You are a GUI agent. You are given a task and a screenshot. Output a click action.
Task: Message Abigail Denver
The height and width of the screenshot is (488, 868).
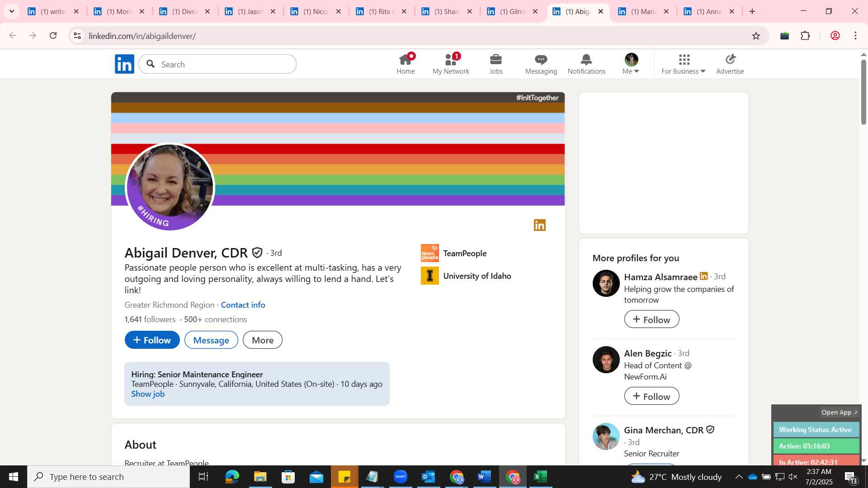(x=211, y=340)
